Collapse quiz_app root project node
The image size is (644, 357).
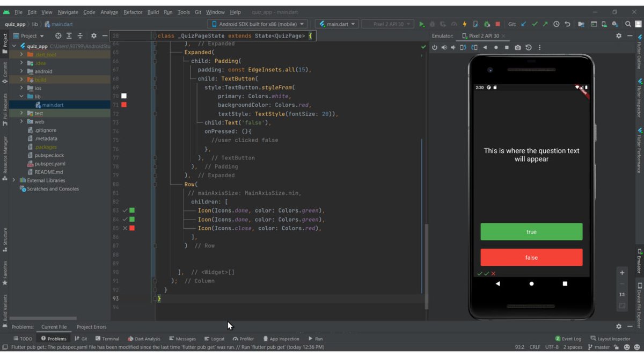click(x=14, y=46)
